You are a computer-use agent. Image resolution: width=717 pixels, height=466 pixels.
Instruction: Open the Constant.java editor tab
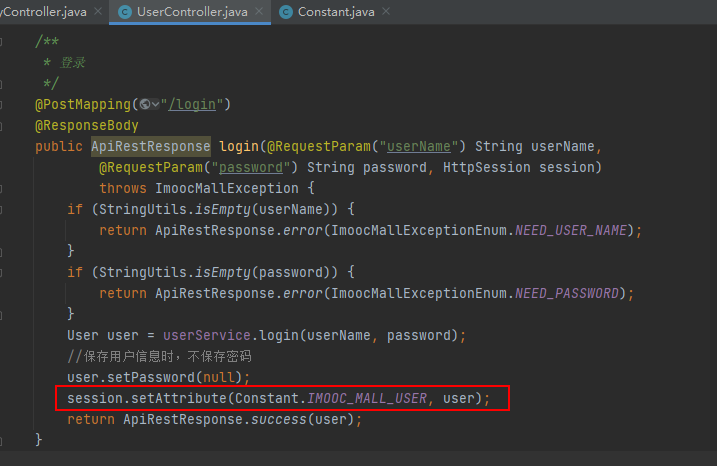336,12
